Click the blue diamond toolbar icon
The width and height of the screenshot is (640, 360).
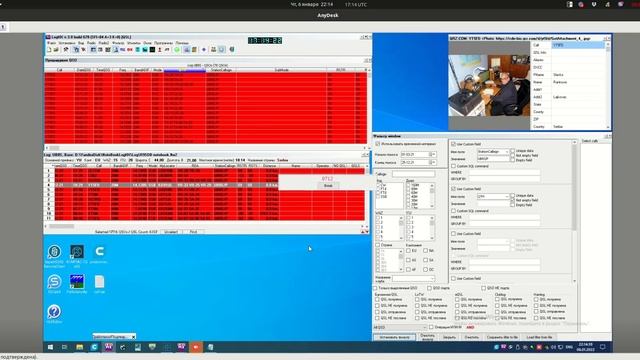coord(204,49)
